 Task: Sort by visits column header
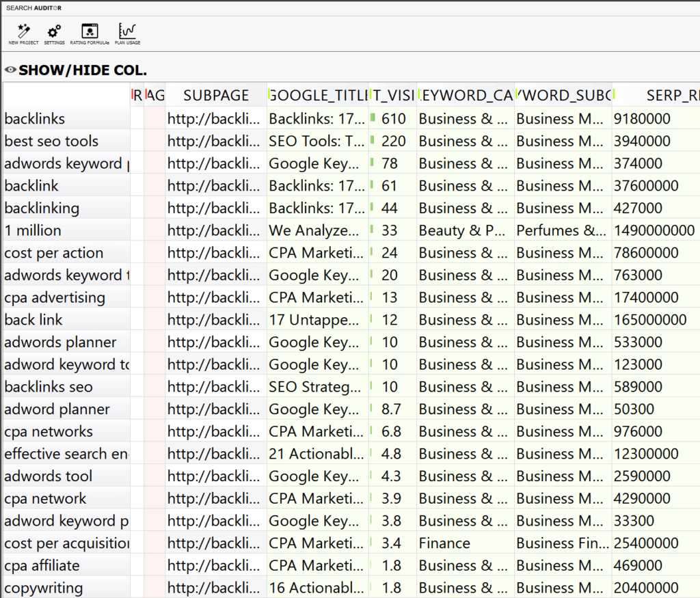click(393, 95)
